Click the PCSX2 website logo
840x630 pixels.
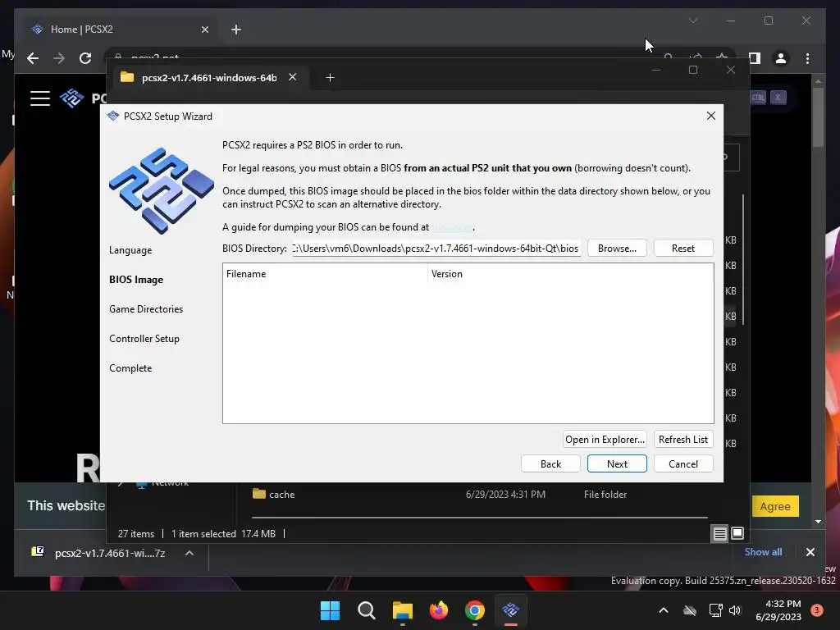click(x=72, y=98)
